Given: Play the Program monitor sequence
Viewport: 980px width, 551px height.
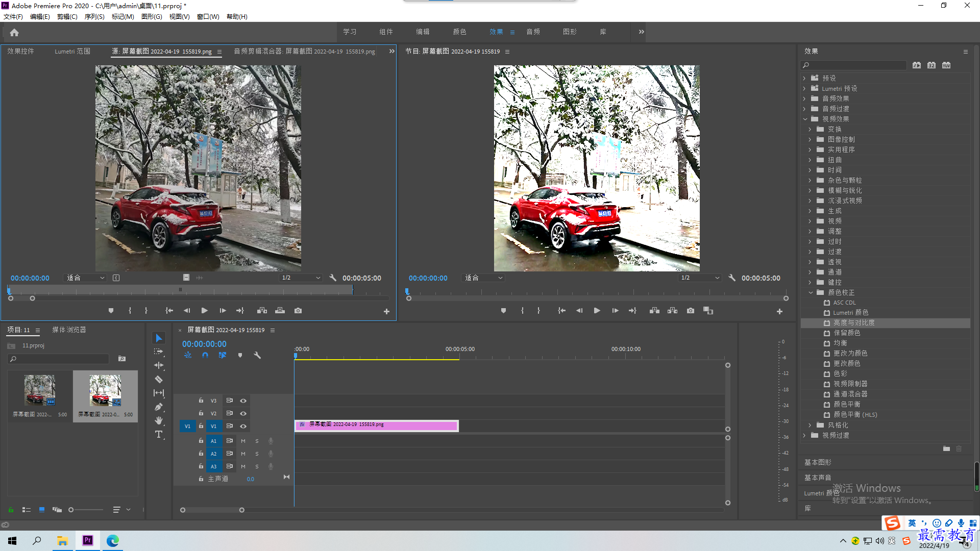Looking at the screenshot, I should pos(597,311).
